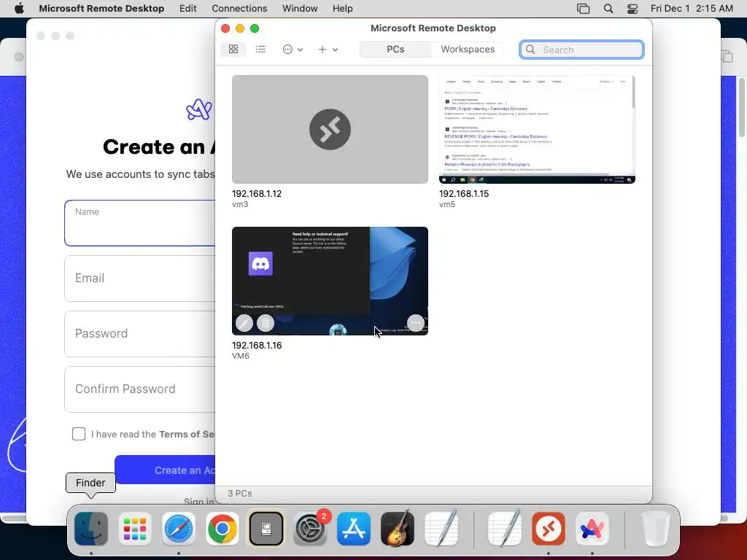Image resolution: width=747 pixels, height=560 pixels.
Task: Open the Connections menu
Action: tap(239, 9)
